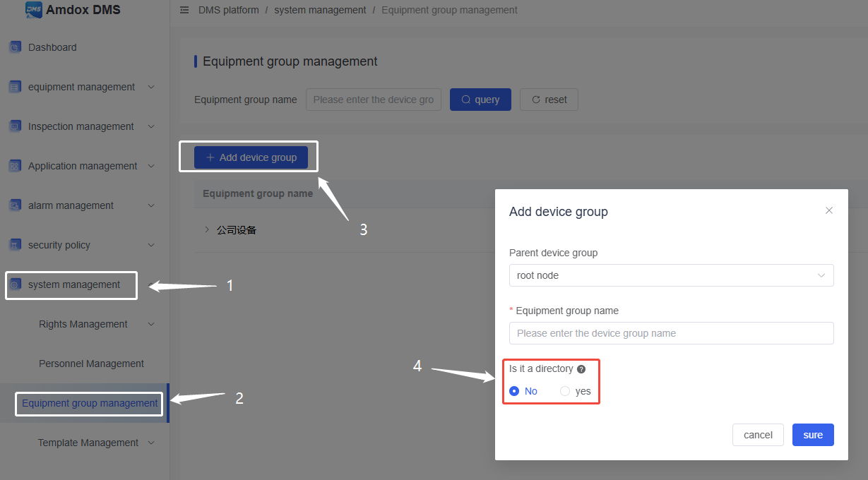Click the security policy sidebar icon
The height and width of the screenshot is (480, 868).
point(15,245)
